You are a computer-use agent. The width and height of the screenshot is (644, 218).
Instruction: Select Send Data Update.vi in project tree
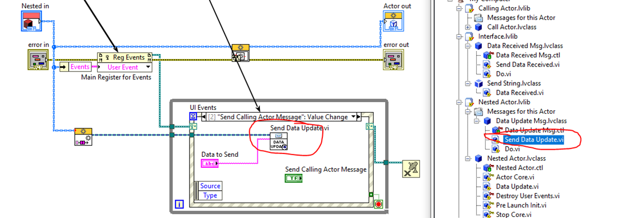click(x=534, y=139)
